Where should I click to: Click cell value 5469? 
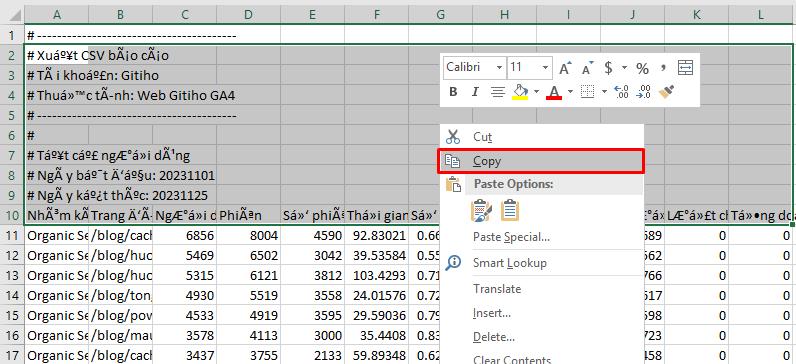pyautogui.click(x=184, y=255)
